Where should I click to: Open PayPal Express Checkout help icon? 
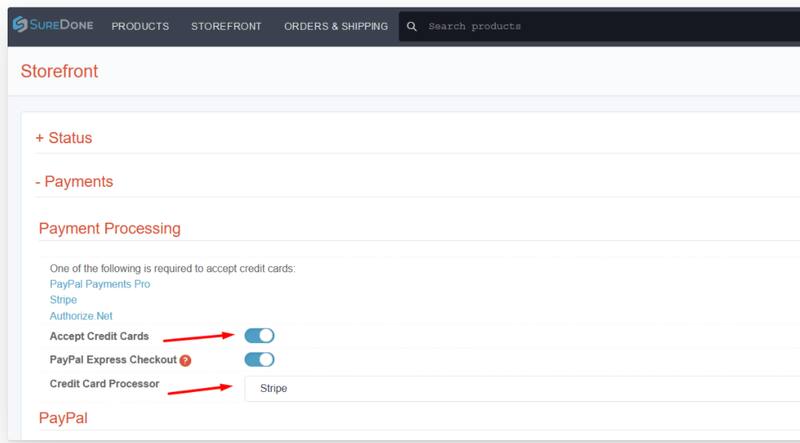click(184, 360)
